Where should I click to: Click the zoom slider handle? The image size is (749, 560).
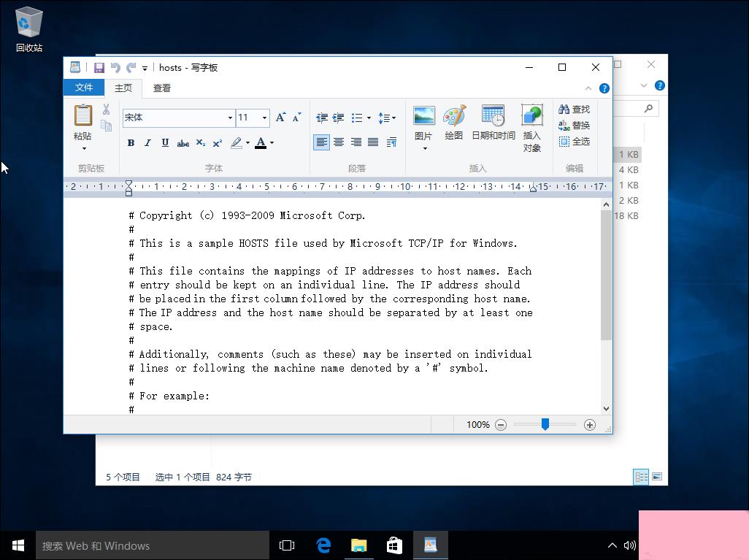pyautogui.click(x=545, y=423)
